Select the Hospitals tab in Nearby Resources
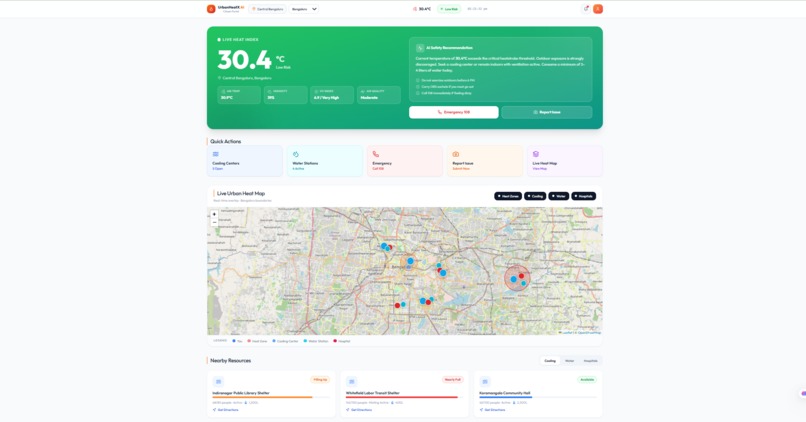Viewport: 806px width, 422px height. pyautogui.click(x=590, y=361)
